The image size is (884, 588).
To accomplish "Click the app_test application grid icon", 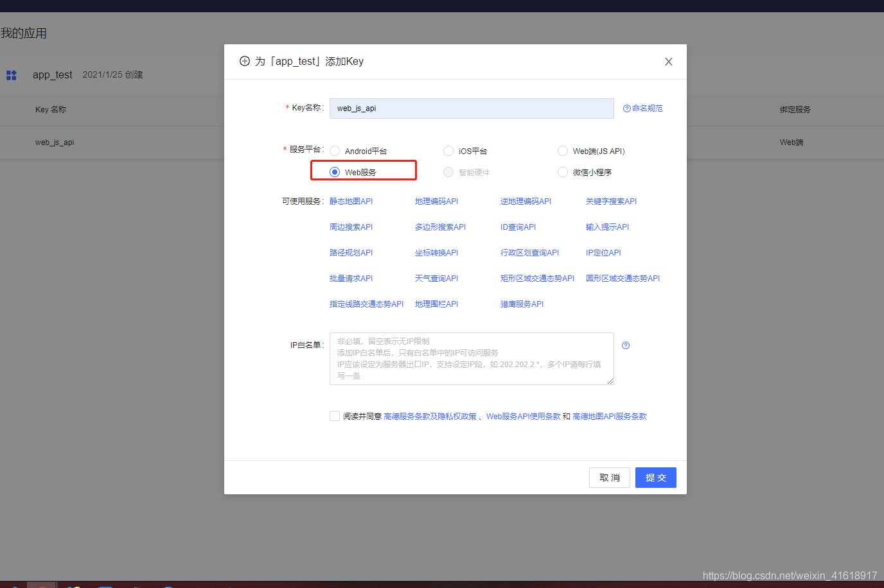I will (12, 75).
